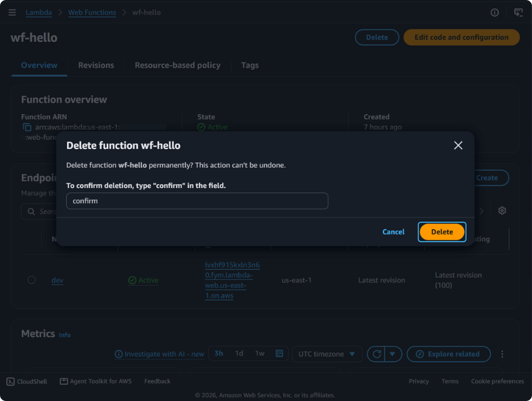Click the confirm deletion text field

click(x=197, y=201)
